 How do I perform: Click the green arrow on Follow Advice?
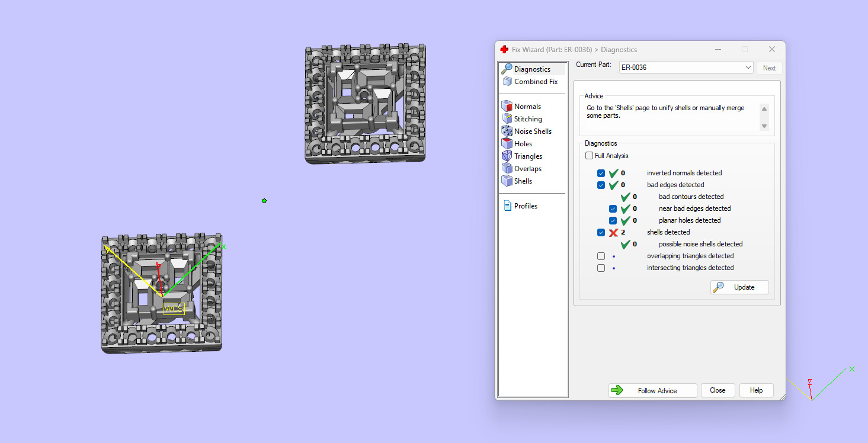pyautogui.click(x=617, y=390)
